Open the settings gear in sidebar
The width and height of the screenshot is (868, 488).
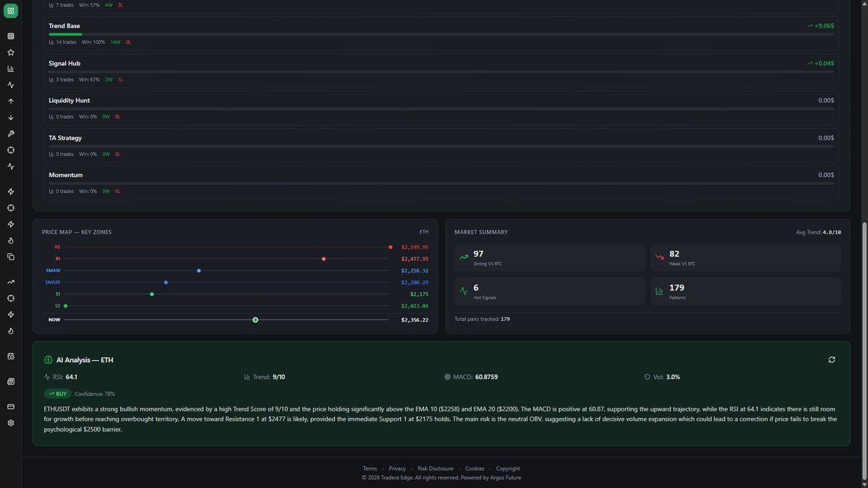tap(11, 423)
